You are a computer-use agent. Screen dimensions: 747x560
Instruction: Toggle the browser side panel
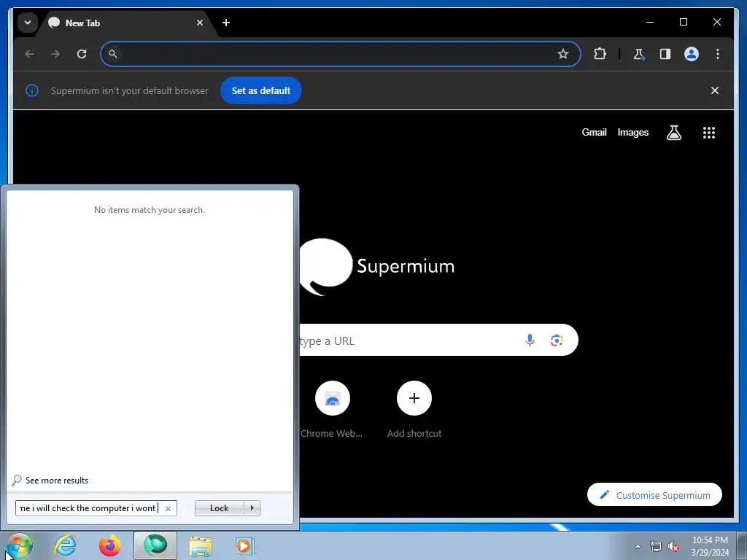(x=665, y=54)
